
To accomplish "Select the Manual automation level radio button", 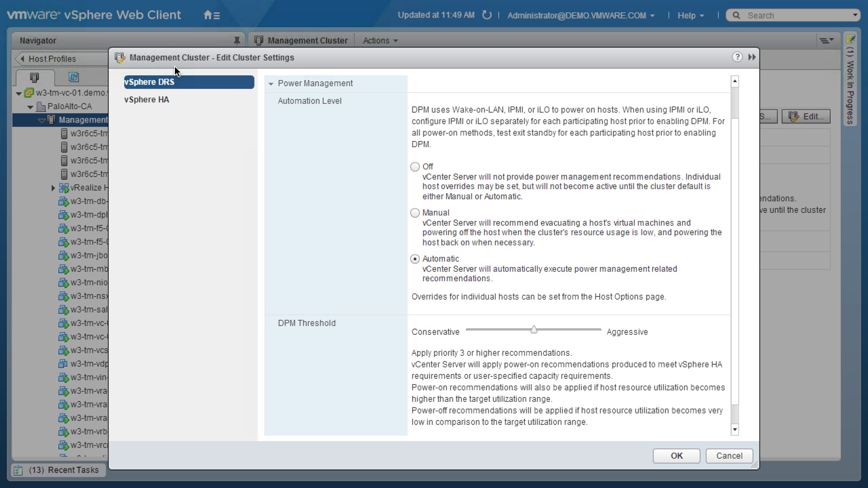I will 415,213.
